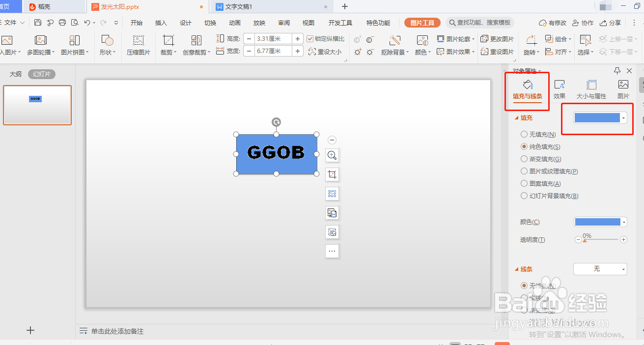Click the increase contrast icon

coord(358,39)
